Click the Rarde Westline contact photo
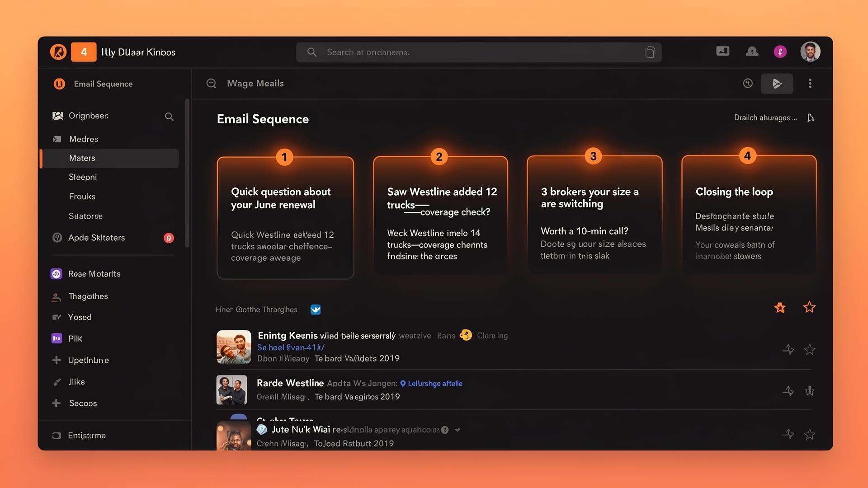Viewport: 868px width, 488px height. click(232, 389)
